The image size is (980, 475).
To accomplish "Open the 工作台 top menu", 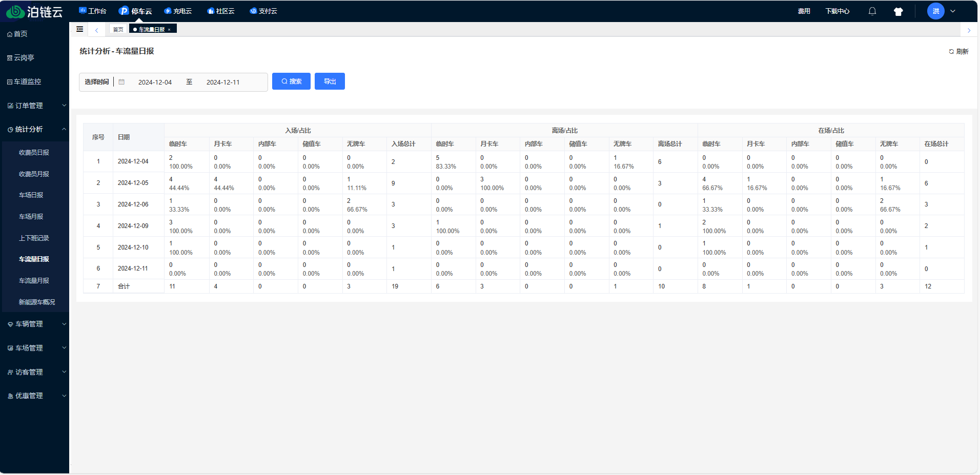I will 93,11.
